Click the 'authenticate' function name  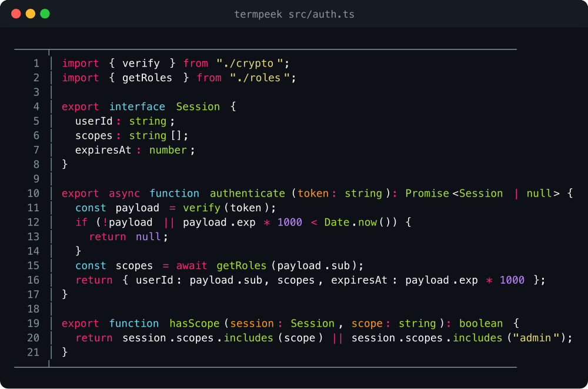(247, 194)
